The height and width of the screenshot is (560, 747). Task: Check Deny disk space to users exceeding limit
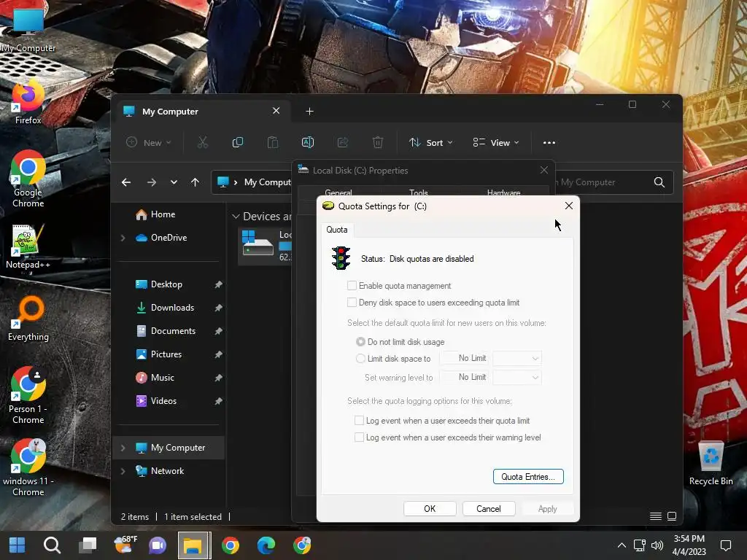tap(352, 303)
